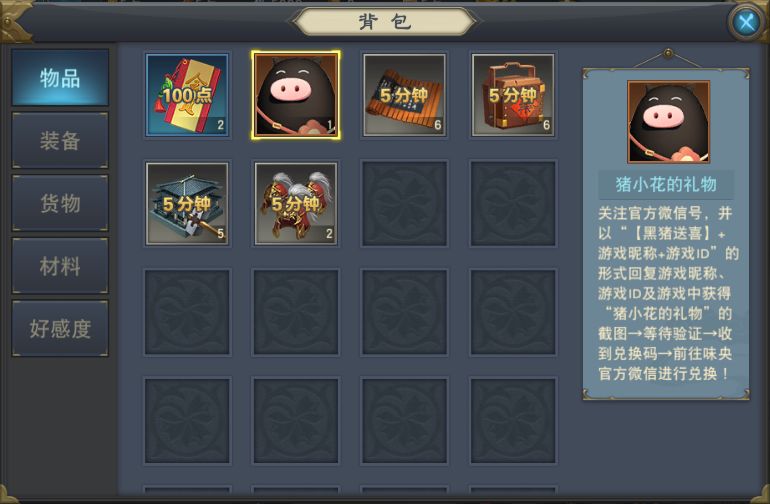
Task: Select the last empty slot in fourth row
Action: tap(513, 420)
